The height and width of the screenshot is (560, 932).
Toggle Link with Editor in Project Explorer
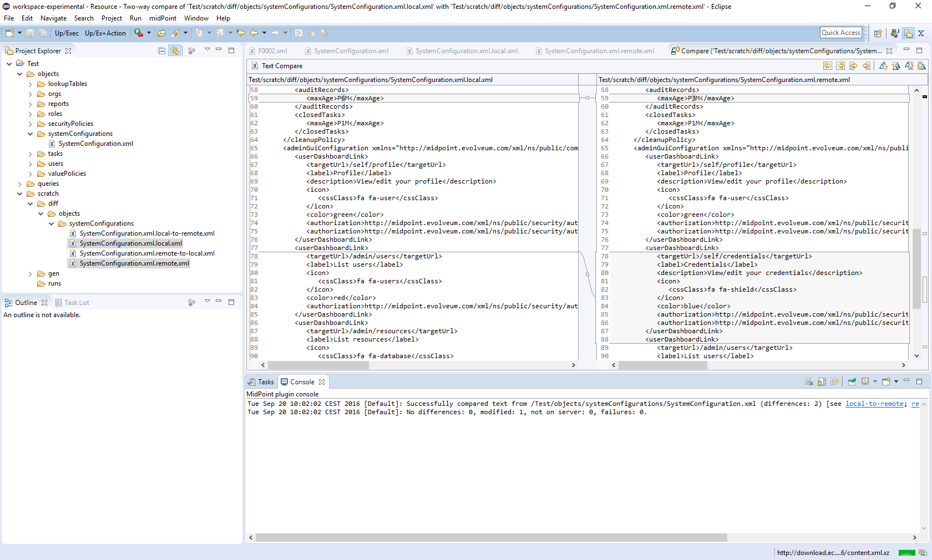[x=175, y=51]
